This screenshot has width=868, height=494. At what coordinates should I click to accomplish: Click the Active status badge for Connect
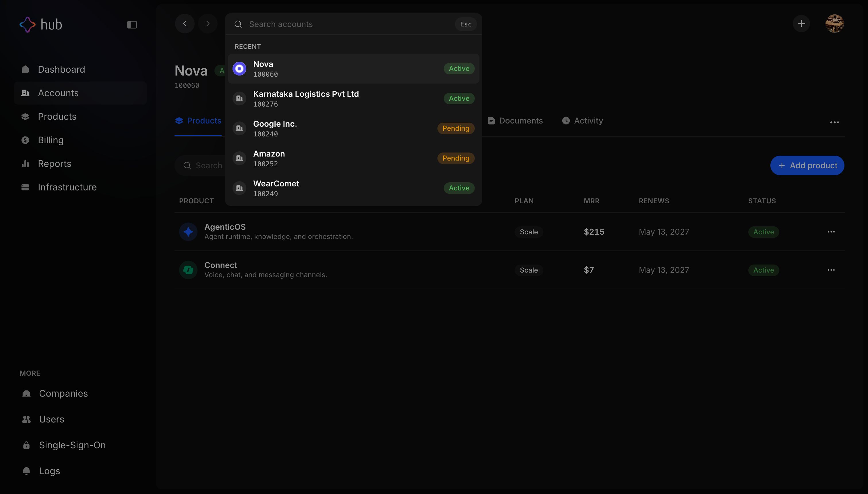tap(764, 271)
